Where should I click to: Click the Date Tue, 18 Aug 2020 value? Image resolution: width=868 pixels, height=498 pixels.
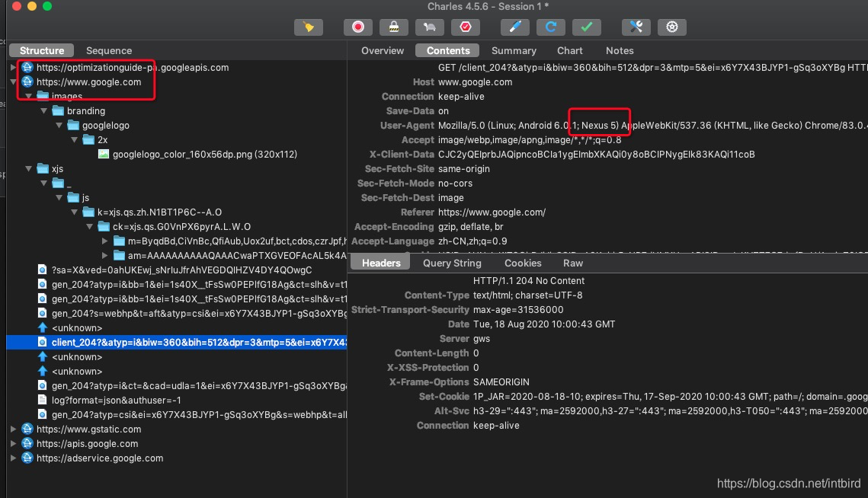(544, 324)
